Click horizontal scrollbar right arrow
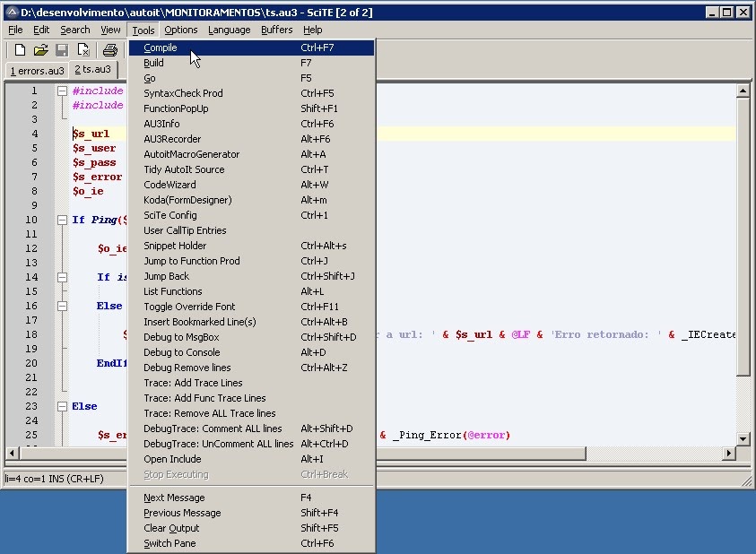Image resolution: width=756 pixels, height=554 pixels. [729, 454]
